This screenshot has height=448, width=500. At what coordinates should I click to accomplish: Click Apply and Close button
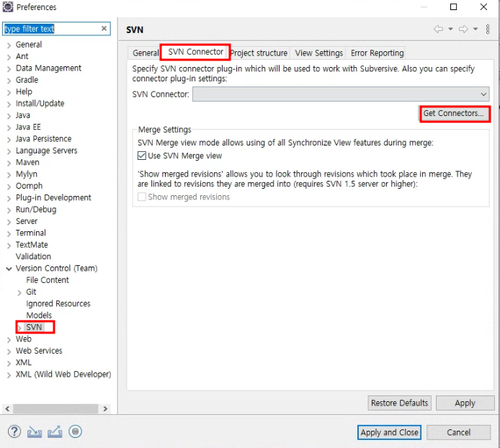(389, 432)
